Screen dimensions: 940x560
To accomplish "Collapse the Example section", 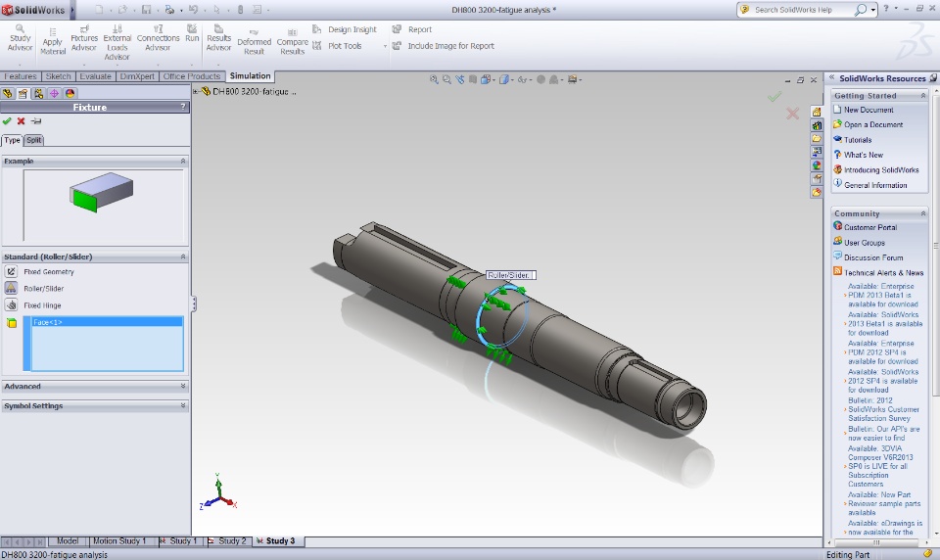I will [x=183, y=162].
